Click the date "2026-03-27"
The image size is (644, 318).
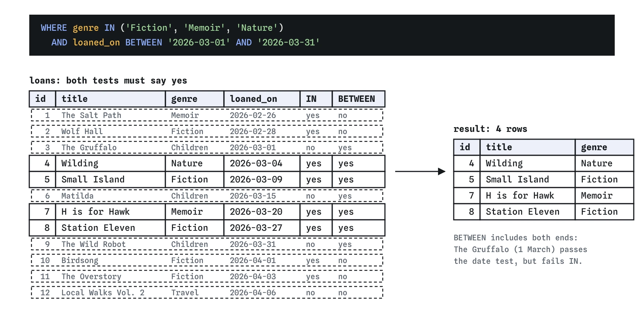pos(256,228)
